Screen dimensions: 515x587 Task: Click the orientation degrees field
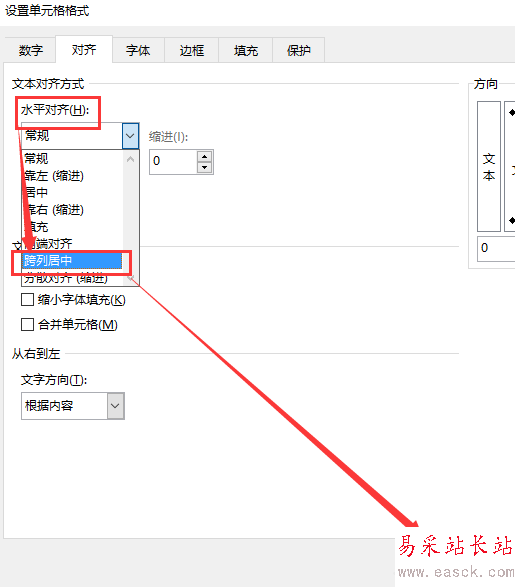pyautogui.click(x=496, y=248)
